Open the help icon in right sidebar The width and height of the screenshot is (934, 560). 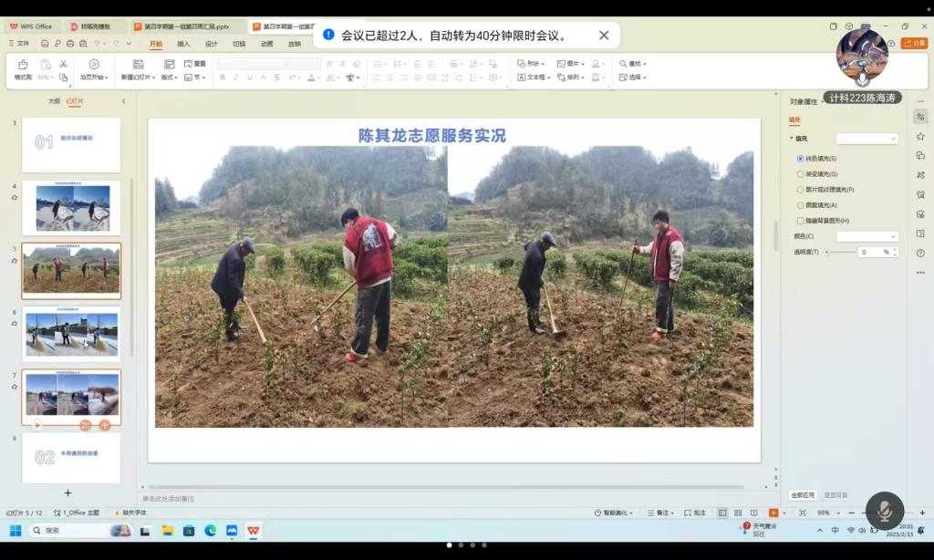(x=920, y=253)
